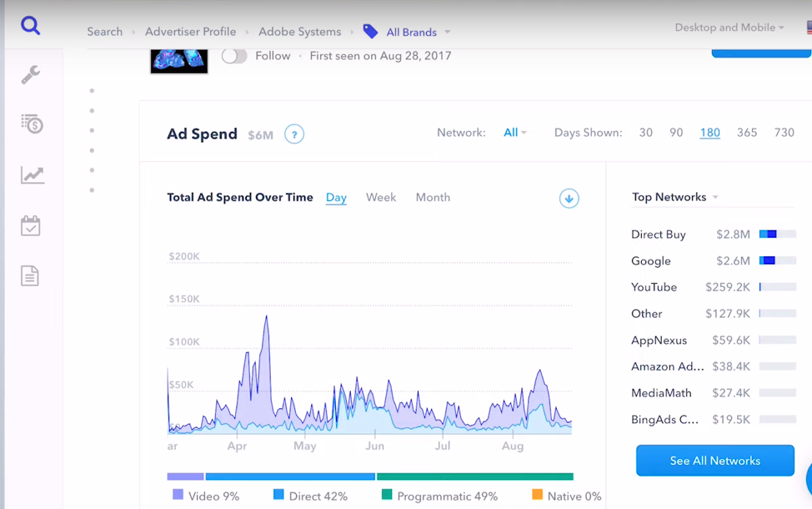Open the search magnifier icon in sidebar
This screenshot has width=812, height=509.
pos(31,25)
